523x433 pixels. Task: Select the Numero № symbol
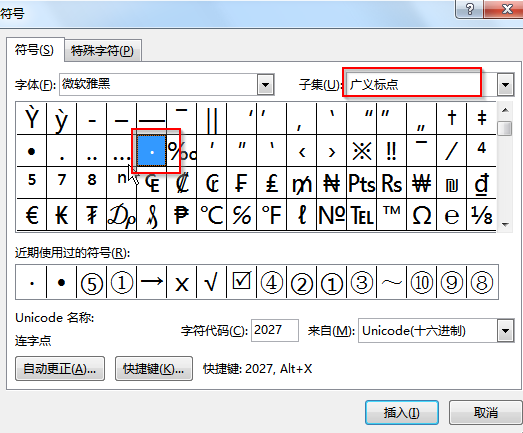point(332,214)
